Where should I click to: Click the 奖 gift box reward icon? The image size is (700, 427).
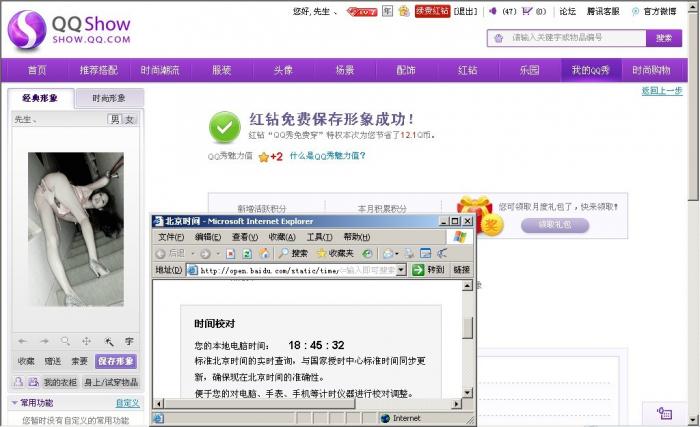click(x=480, y=215)
